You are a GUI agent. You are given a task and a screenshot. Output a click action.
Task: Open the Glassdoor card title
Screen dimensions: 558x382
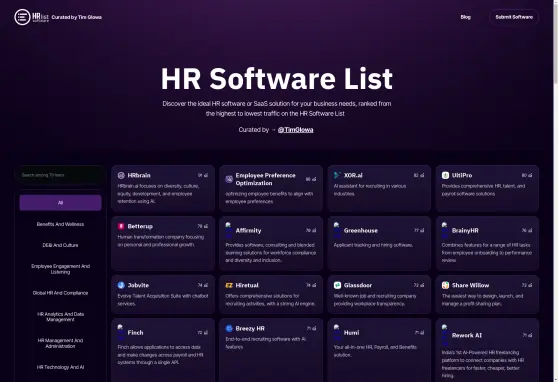(358, 285)
